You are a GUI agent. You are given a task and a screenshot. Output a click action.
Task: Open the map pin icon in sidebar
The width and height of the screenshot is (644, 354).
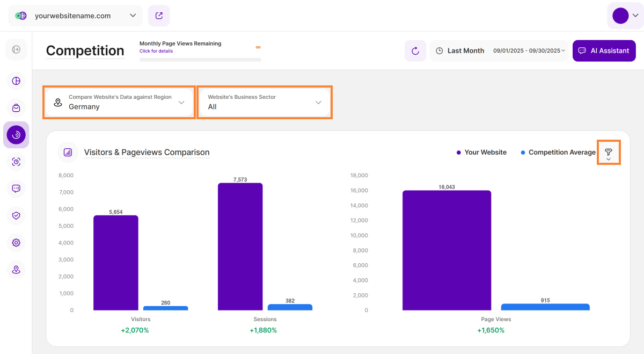point(16,269)
